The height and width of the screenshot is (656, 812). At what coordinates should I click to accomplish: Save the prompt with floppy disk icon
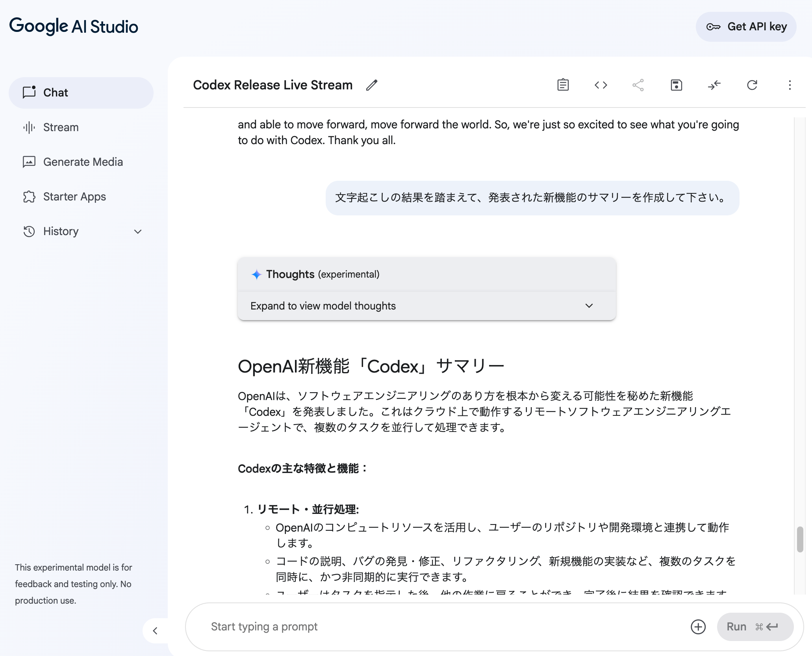(x=676, y=85)
